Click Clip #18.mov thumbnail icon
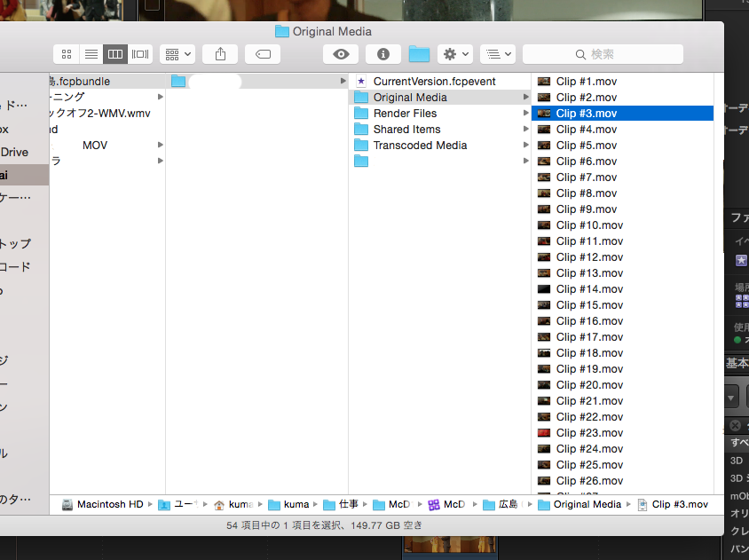The width and height of the screenshot is (749, 560). point(544,353)
